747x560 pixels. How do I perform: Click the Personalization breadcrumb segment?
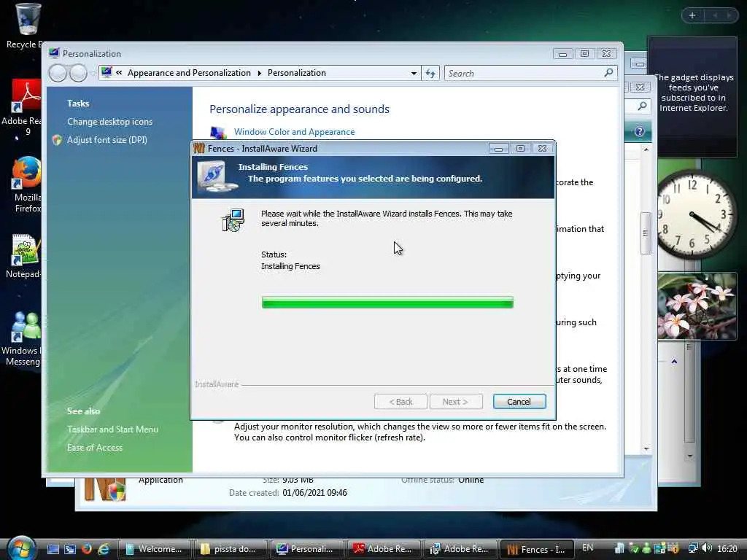click(x=296, y=73)
